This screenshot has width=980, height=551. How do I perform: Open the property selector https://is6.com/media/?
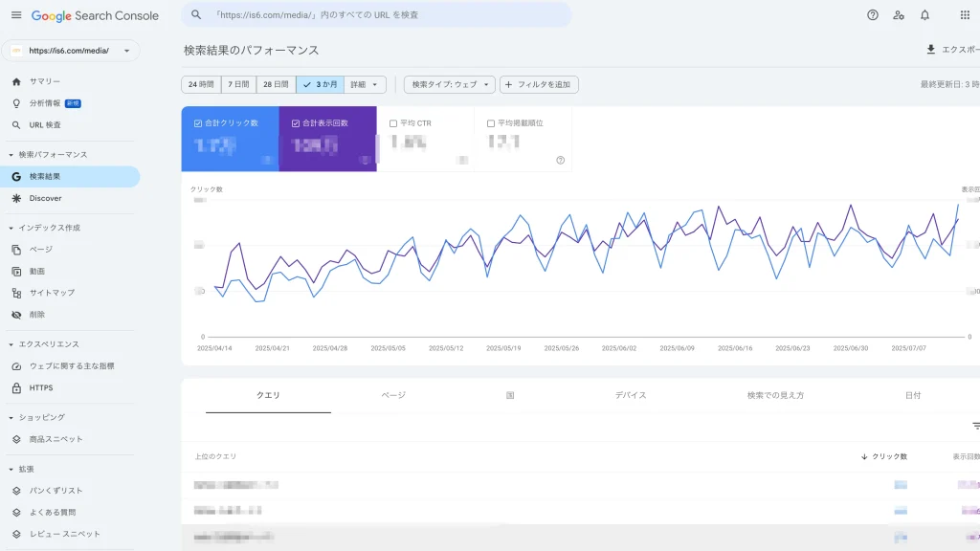(71, 51)
